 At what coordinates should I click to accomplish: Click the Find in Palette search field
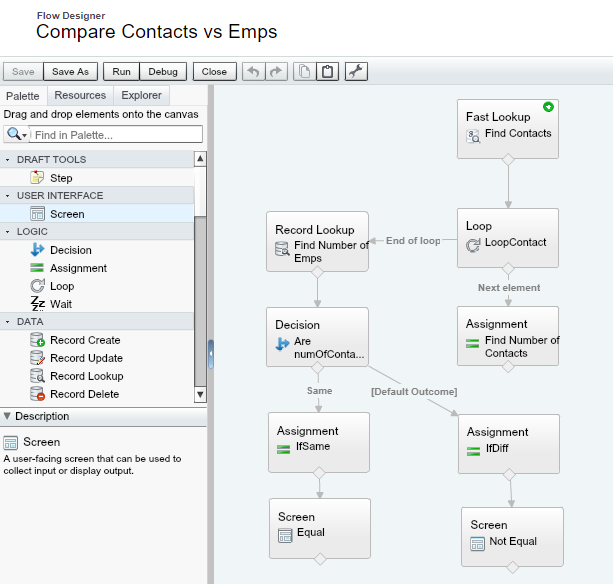(115, 134)
